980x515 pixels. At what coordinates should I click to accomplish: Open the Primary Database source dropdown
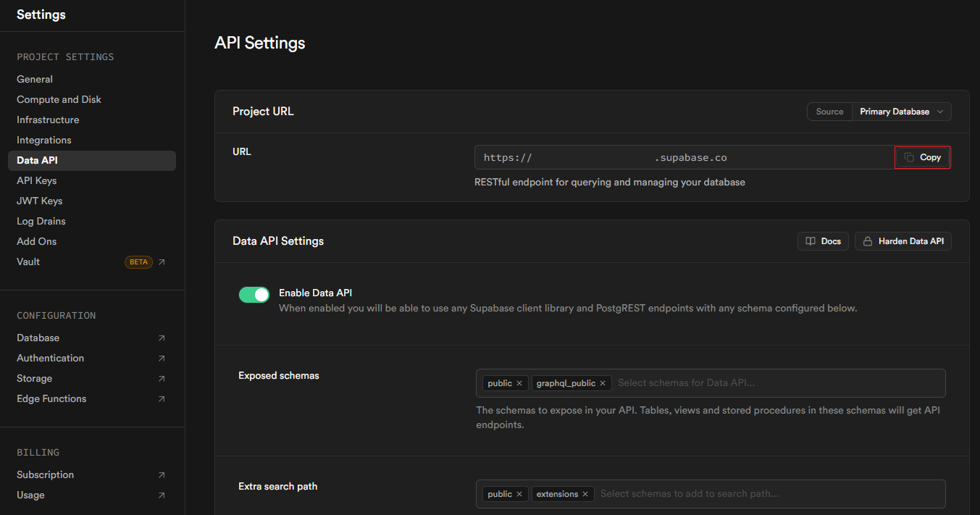pyautogui.click(x=902, y=112)
